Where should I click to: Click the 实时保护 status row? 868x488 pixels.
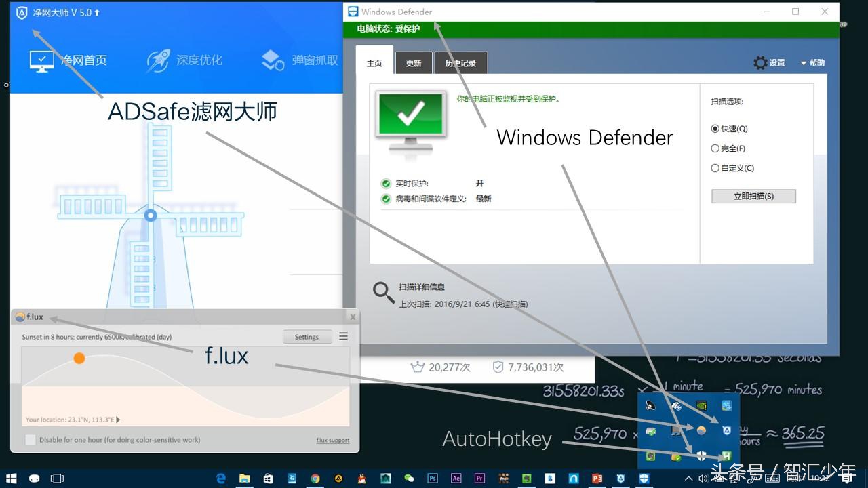pyautogui.click(x=433, y=183)
